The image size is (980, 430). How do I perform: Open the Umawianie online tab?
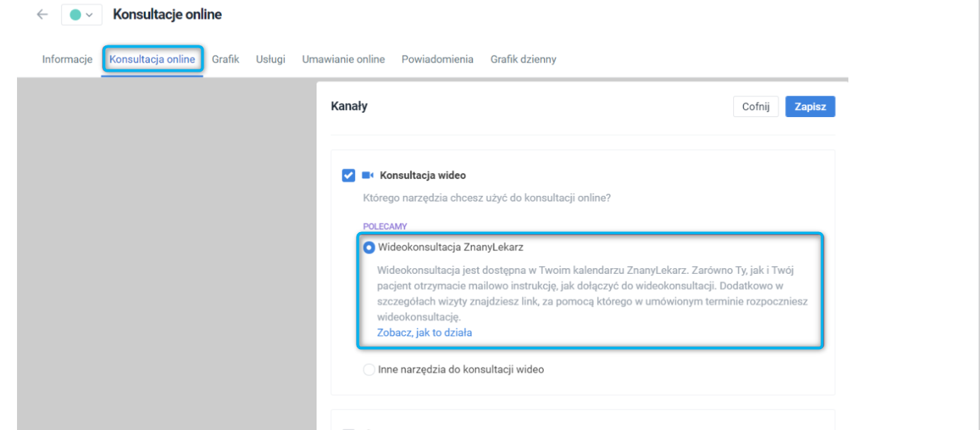coord(343,59)
